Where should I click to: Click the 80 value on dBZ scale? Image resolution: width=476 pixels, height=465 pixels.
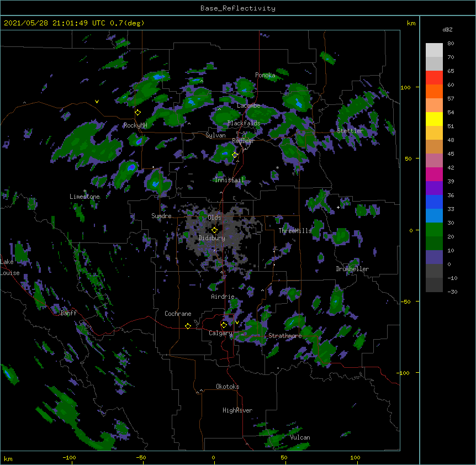coord(451,44)
